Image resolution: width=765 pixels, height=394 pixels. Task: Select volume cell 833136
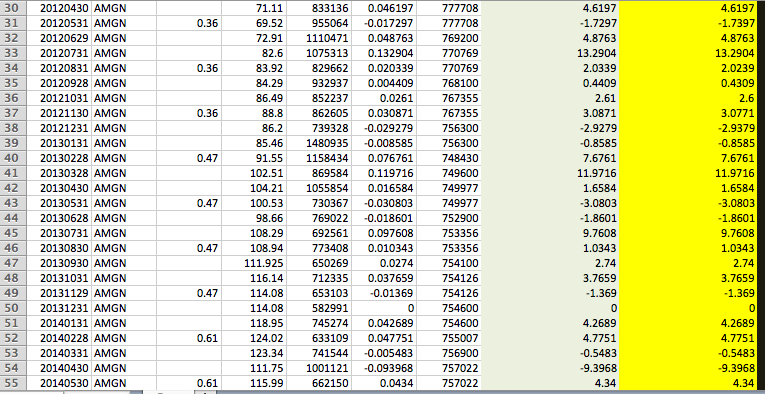point(319,8)
